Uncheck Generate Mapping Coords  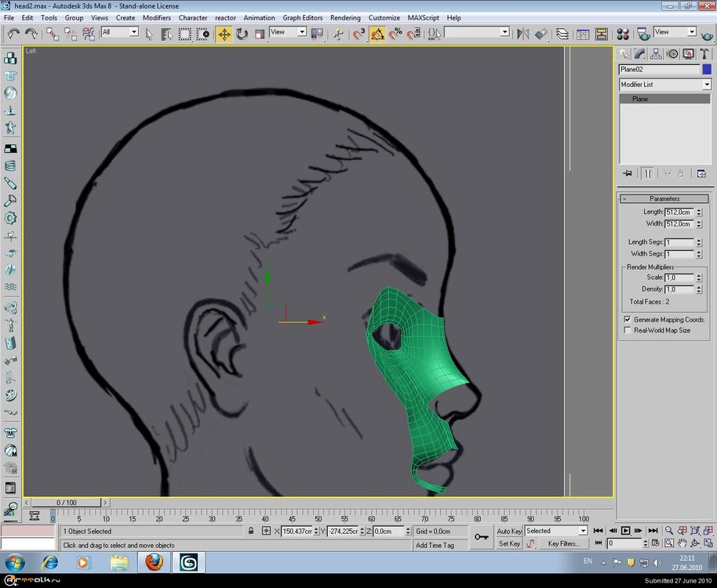(x=626, y=319)
